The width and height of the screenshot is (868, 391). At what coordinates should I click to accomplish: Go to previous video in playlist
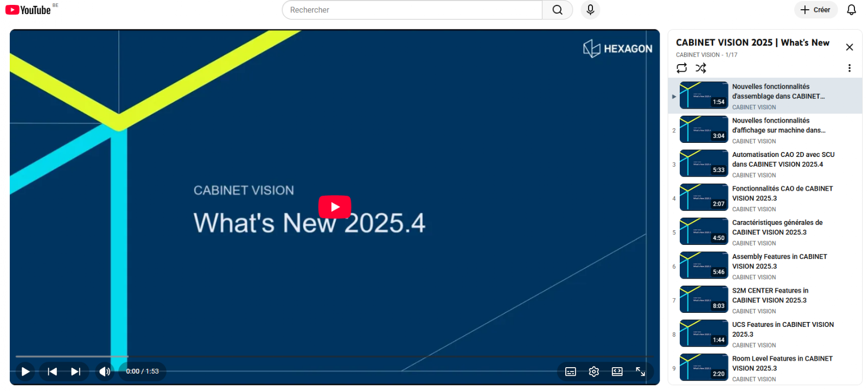(53, 371)
